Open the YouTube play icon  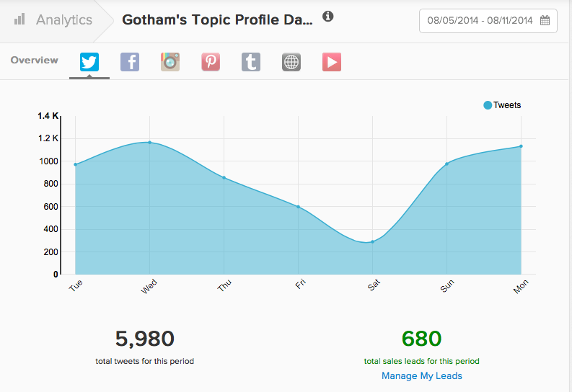[332, 62]
